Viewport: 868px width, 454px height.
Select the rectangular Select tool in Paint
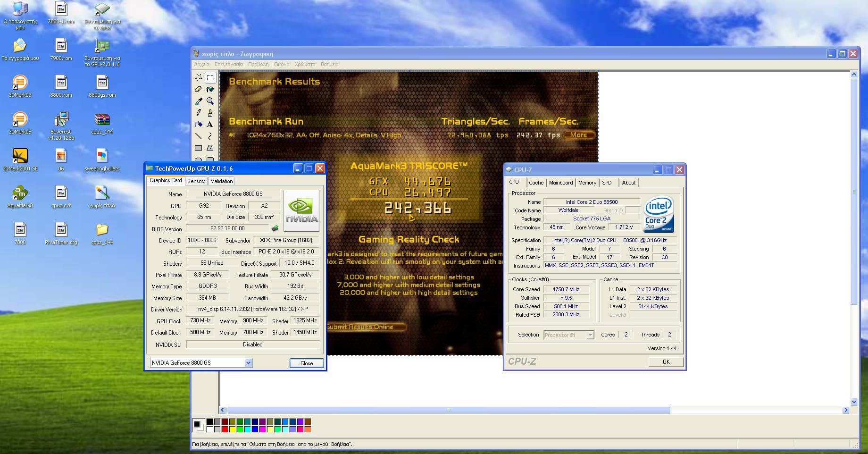click(210, 77)
